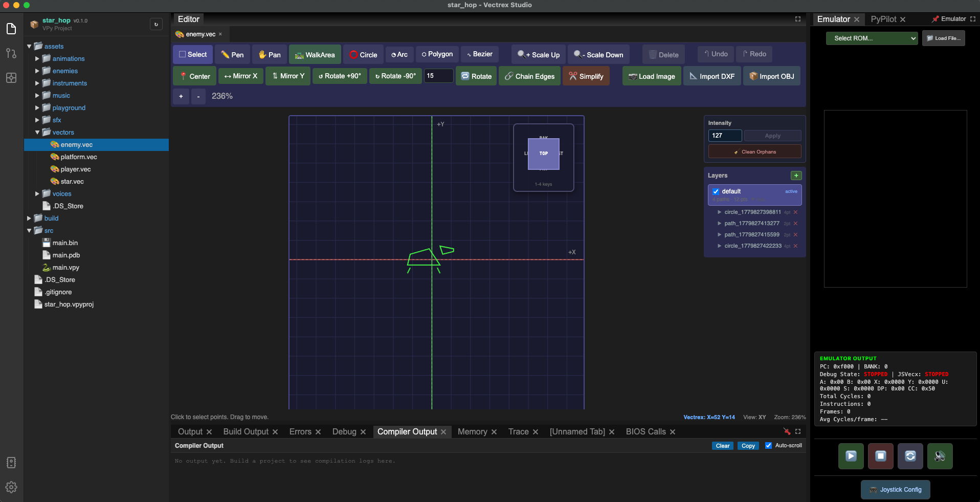
Task: Apply Chain Edges to paths
Action: [x=529, y=76]
